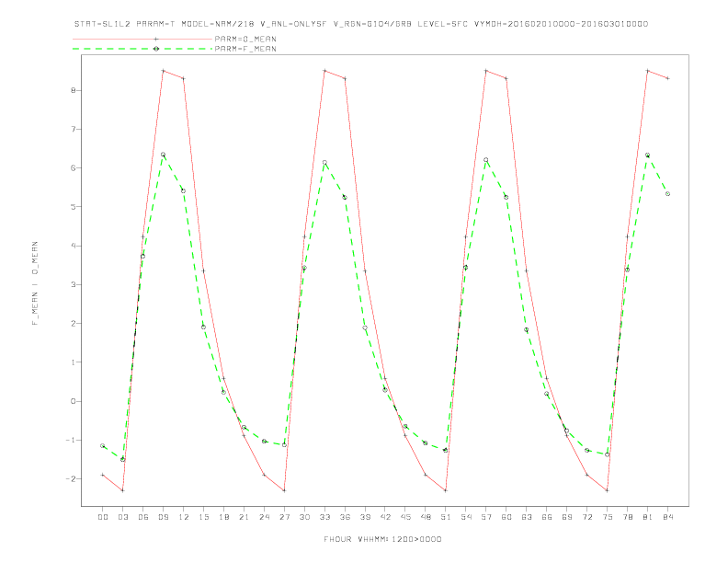Click the x-axis label FHOUR VHHMM:1200>0000
This screenshot has height=563, width=728.
[382, 539]
